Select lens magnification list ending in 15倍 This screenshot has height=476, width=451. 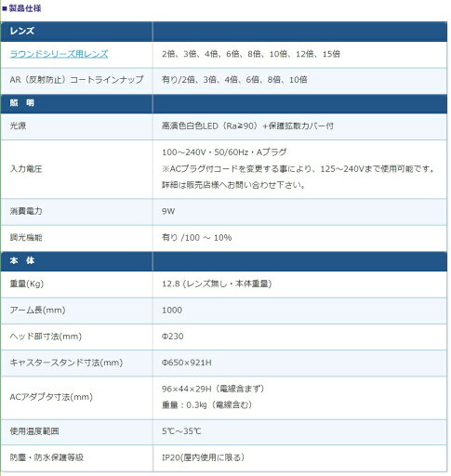251,54
